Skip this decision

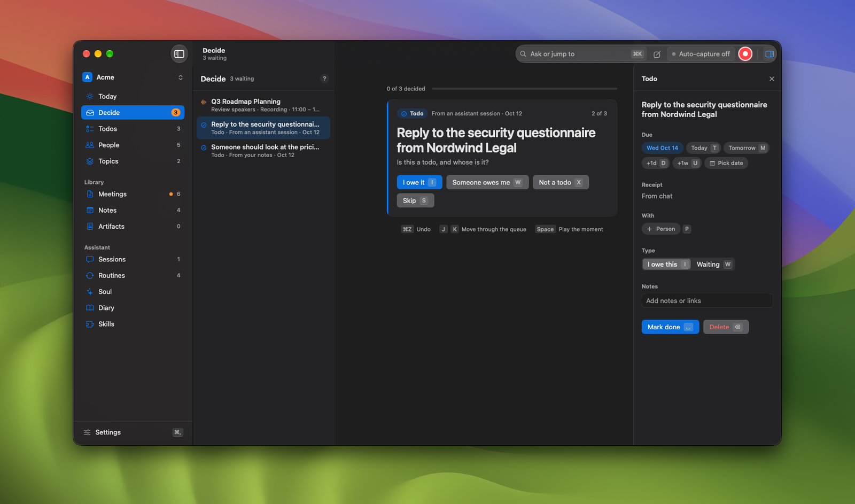coord(415,200)
